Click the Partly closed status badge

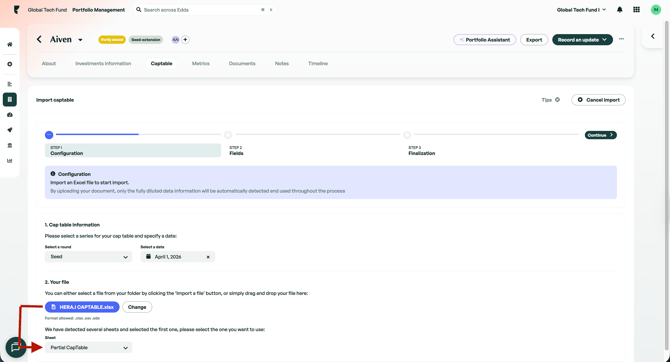pos(112,40)
